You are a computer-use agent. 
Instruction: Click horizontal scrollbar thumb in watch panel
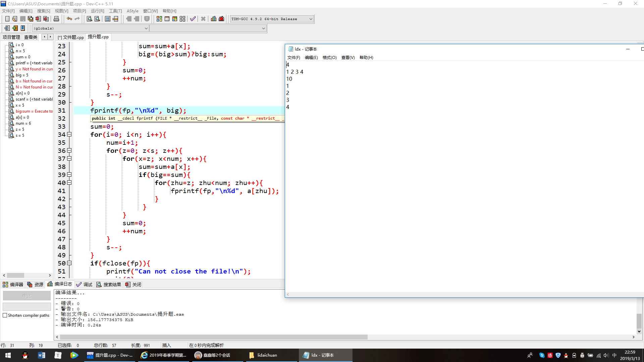click(x=15, y=275)
